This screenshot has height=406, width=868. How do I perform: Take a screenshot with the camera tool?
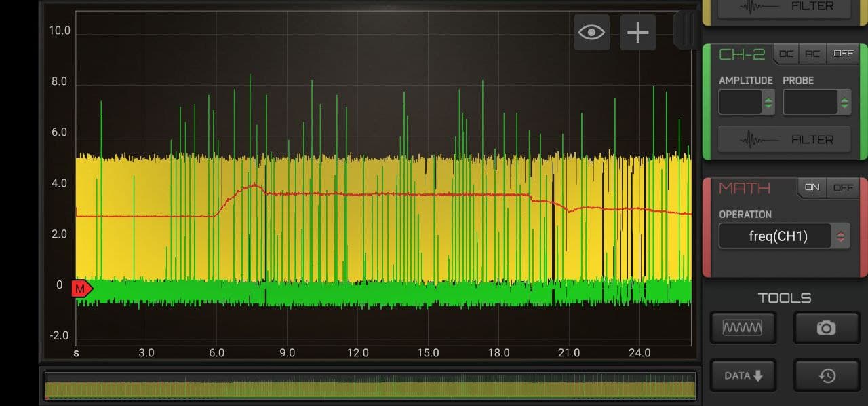point(826,328)
